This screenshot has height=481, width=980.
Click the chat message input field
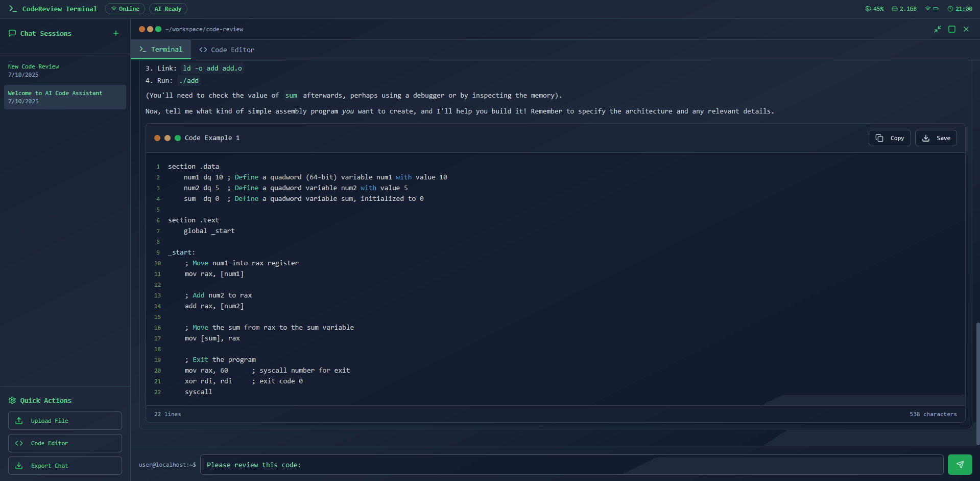tap(571, 465)
